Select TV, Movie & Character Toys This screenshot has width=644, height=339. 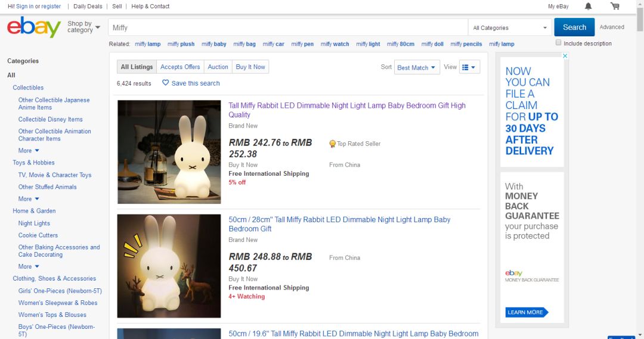point(55,175)
